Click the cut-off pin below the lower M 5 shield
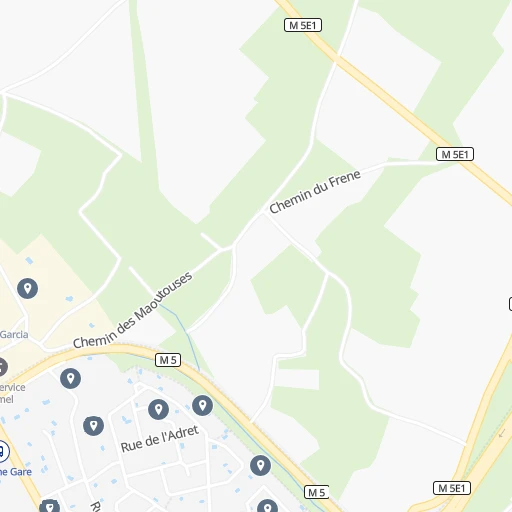 coord(267,506)
